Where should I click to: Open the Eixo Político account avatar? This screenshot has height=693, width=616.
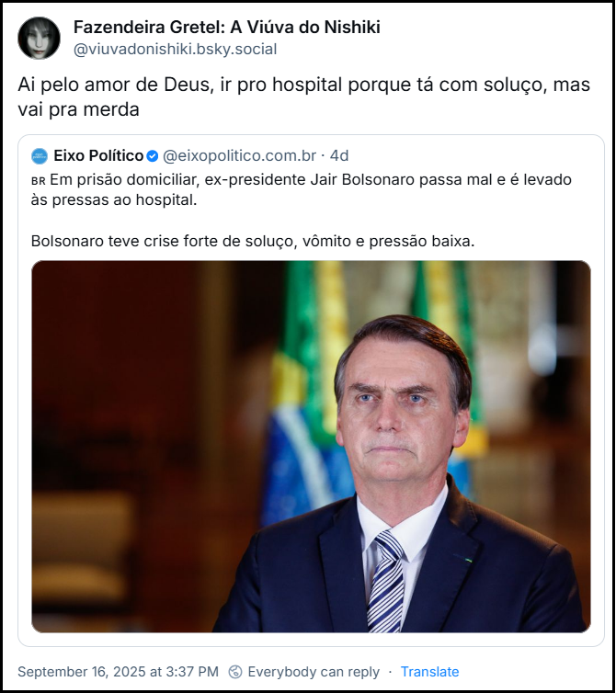click(x=40, y=155)
